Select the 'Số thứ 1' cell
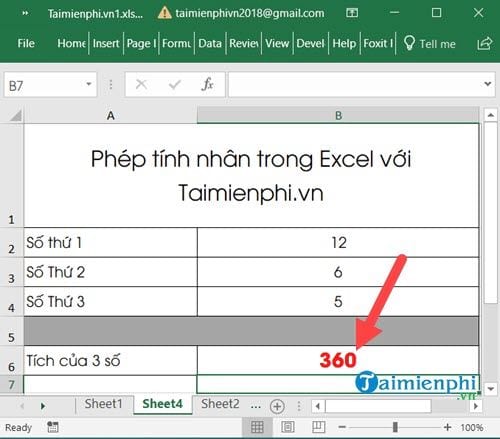The width and height of the screenshot is (500, 439). [x=111, y=243]
